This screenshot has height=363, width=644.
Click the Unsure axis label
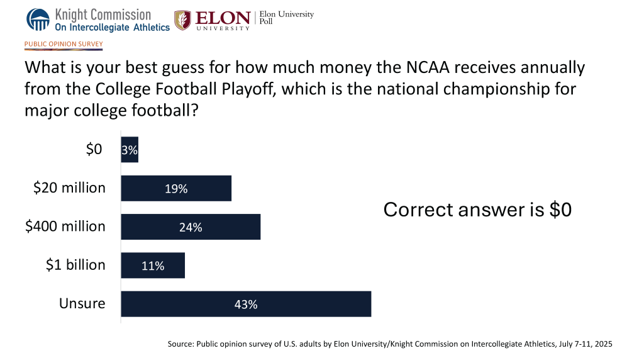(82, 303)
